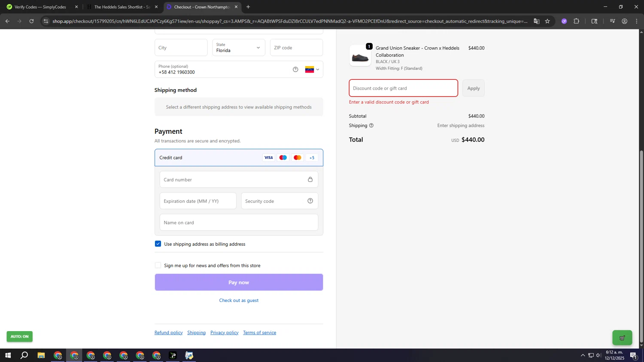
Task: Switch to the Verify Codes SimplyCodes tab
Action: pyautogui.click(x=40, y=7)
